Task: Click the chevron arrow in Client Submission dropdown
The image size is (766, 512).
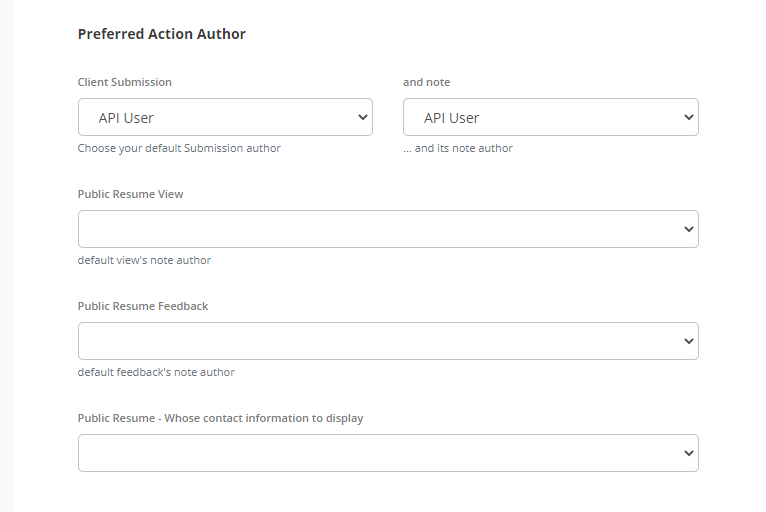Action: click(x=362, y=117)
